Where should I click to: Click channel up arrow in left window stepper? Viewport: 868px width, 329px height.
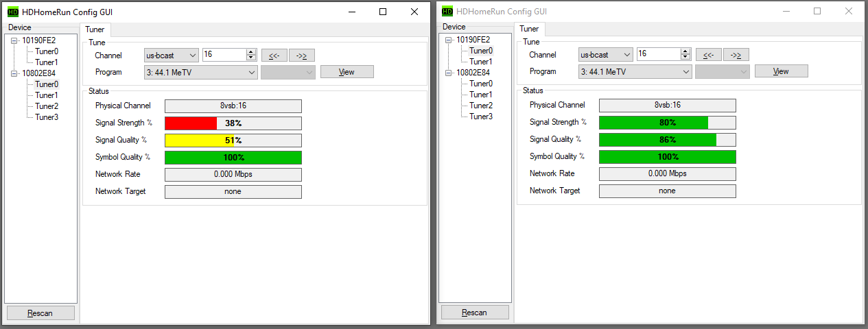click(x=251, y=52)
